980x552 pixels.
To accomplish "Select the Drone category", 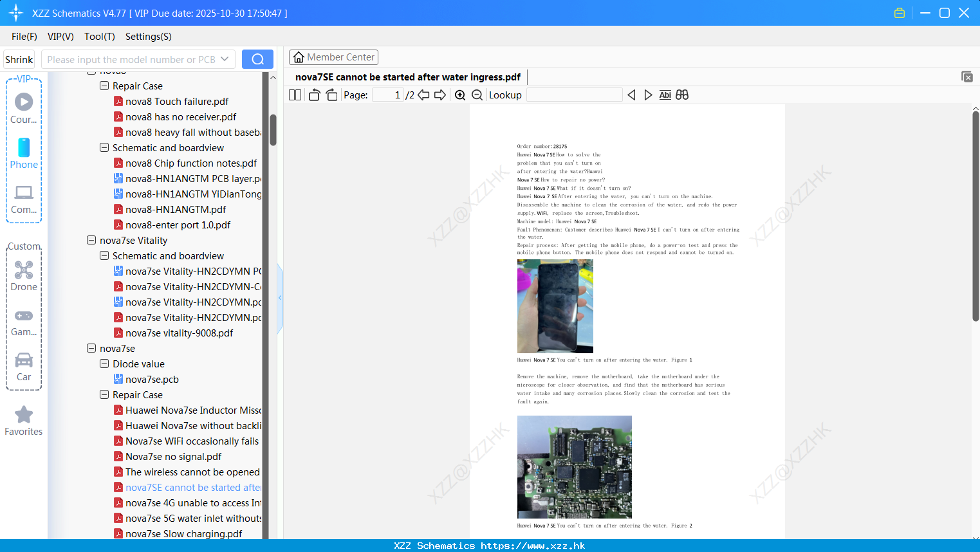I will pos(24,276).
